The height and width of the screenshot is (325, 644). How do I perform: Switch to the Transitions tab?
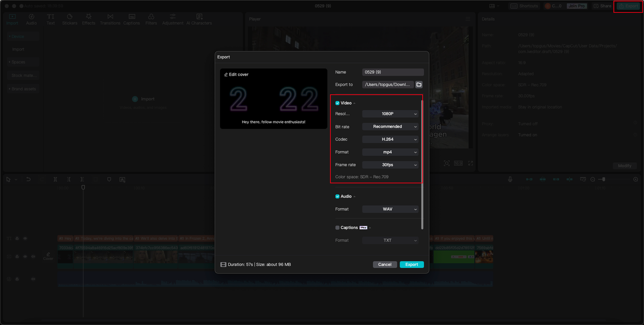coord(110,19)
